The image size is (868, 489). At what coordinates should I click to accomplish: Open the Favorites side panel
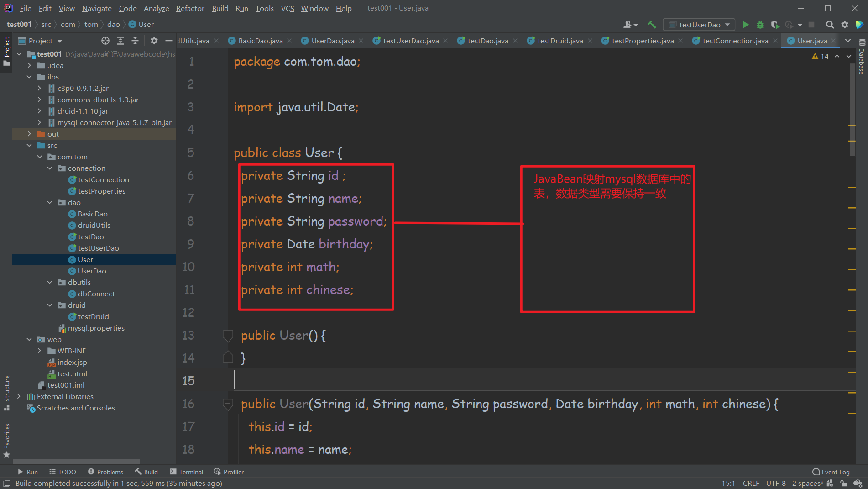click(6, 441)
